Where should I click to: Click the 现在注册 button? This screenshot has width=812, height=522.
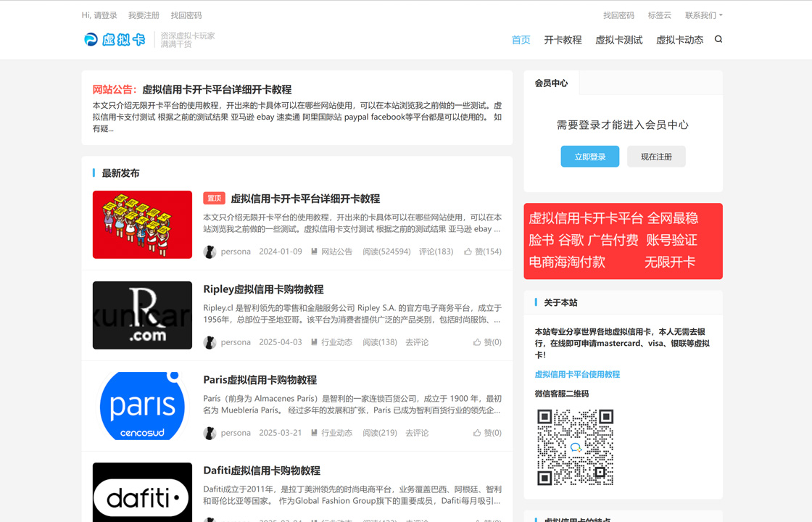click(656, 157)
